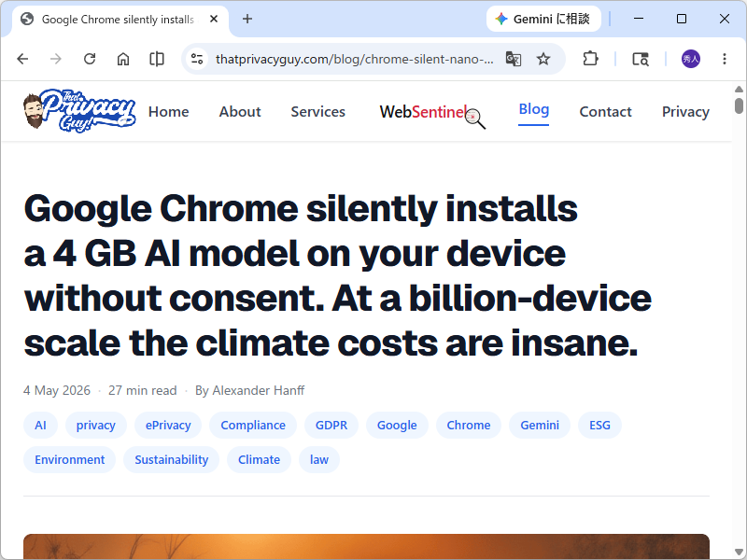This screenshot has width=747, height=560.
Task: Open the Privacy nav item
Action: (685, 112)
